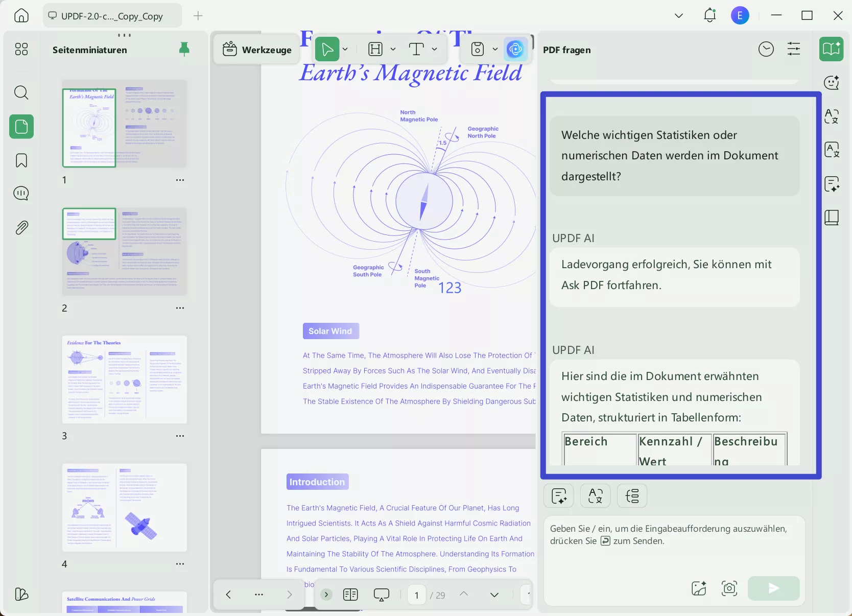The height and width of the screenshot is (616, 852).
Task: Open the translate icon in right sidebar
Action: [x=832, y=116]
